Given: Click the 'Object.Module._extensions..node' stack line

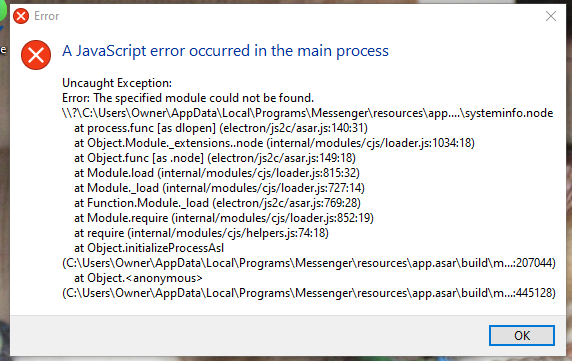Looking at the screenshot, I should tap(274, 143).
